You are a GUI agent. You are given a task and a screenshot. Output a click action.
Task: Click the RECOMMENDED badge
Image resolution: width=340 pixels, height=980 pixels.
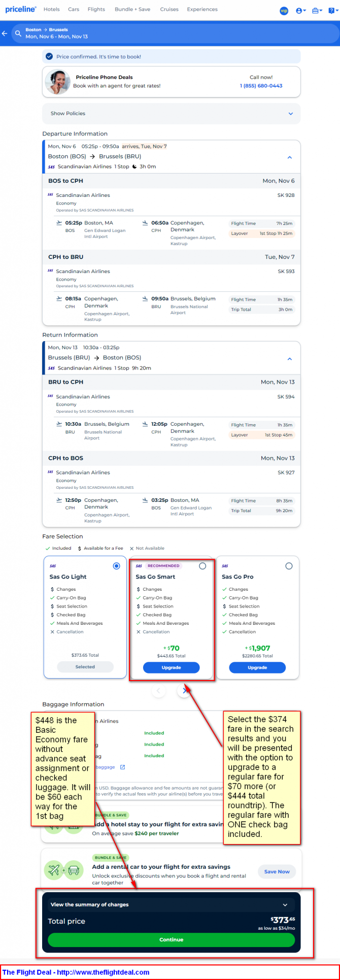click(163, 566)
